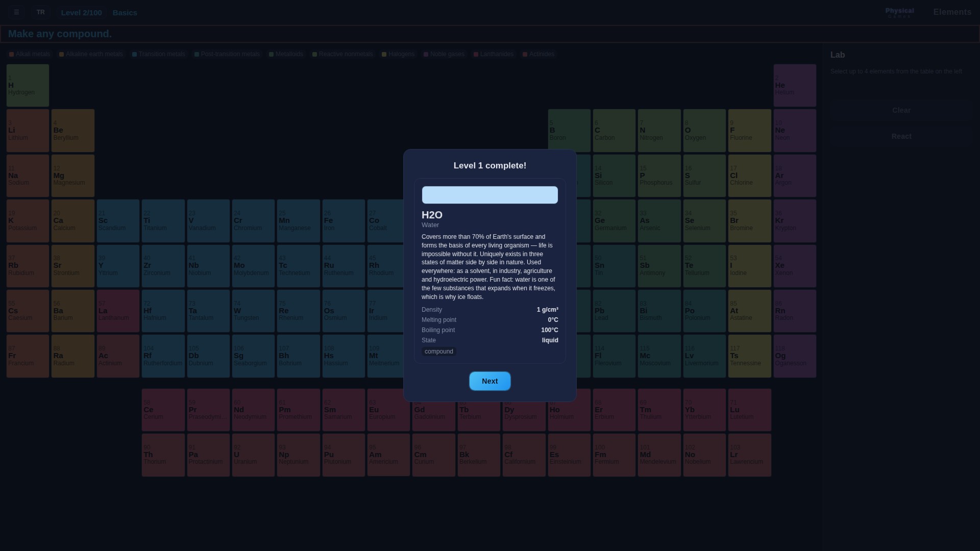Click the Actinides legend item
This screenshot has width=980, height=551.
click(x=538, y=54)
